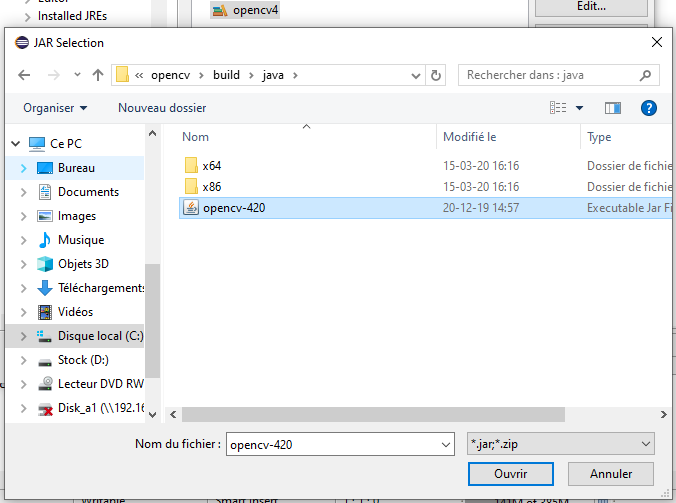Select the x64 folder
This screenshot has width=676, height=503.
pos(212,166)
